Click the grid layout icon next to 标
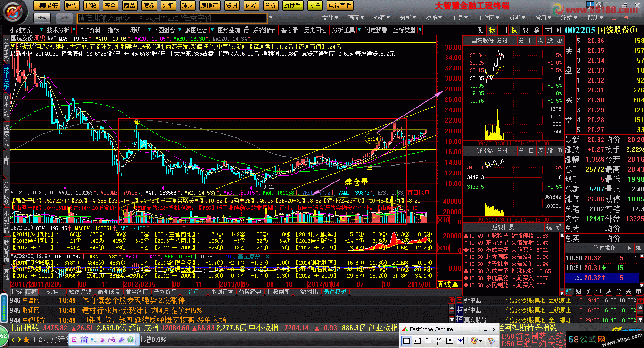 point(503,30)
